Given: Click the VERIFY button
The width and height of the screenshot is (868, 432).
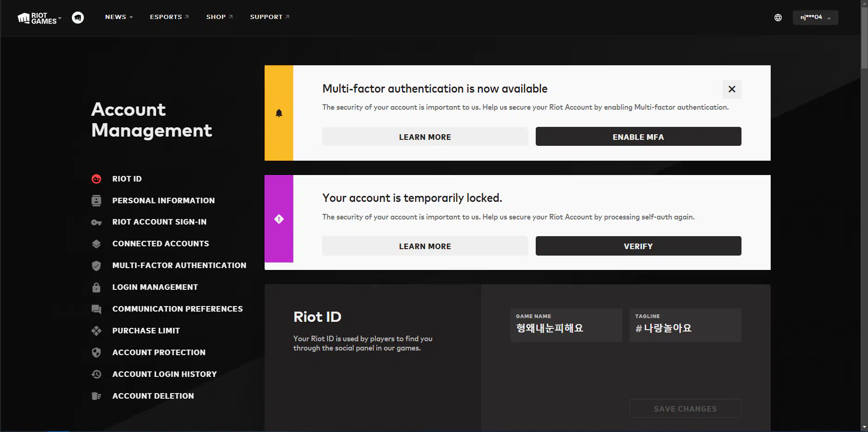Looking at the screenshot, I should 639,246.
